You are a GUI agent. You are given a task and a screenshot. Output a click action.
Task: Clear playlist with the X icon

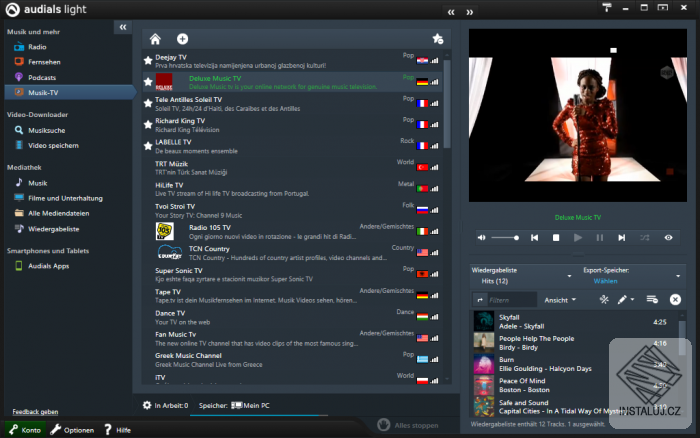(675, 300)
